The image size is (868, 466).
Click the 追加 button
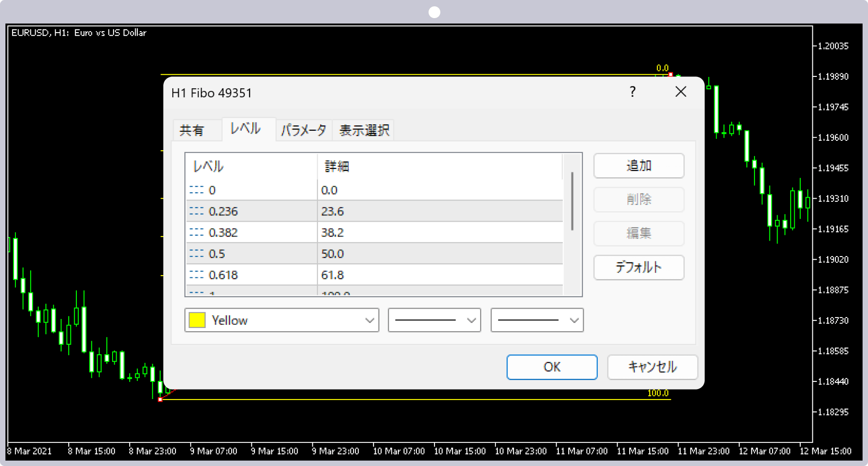(638, 166)
